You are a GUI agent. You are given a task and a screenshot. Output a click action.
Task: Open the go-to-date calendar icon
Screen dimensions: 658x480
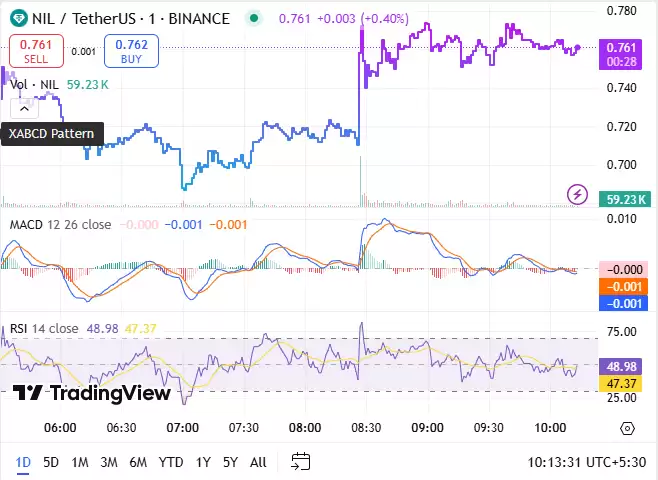300,461
